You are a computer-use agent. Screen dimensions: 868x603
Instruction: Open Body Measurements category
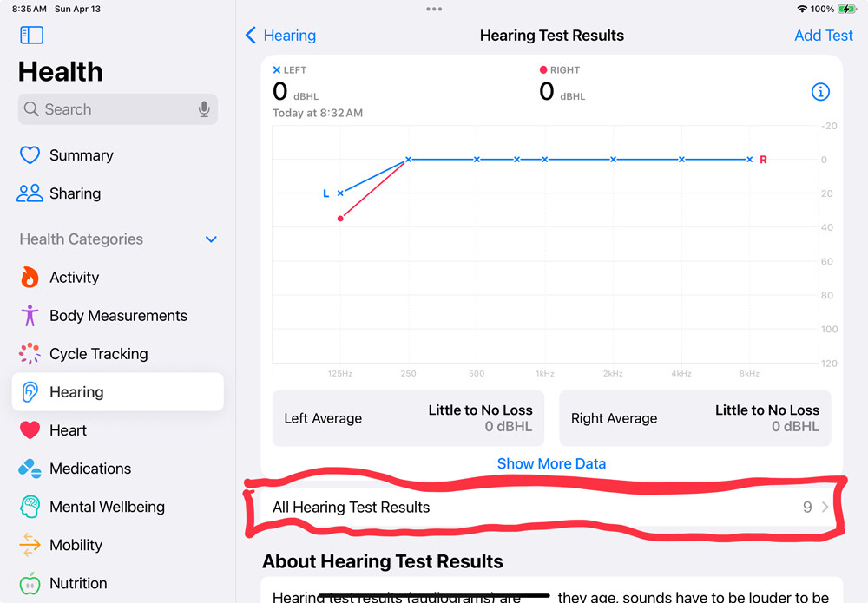pyautogui.click(x=117, y=315)
